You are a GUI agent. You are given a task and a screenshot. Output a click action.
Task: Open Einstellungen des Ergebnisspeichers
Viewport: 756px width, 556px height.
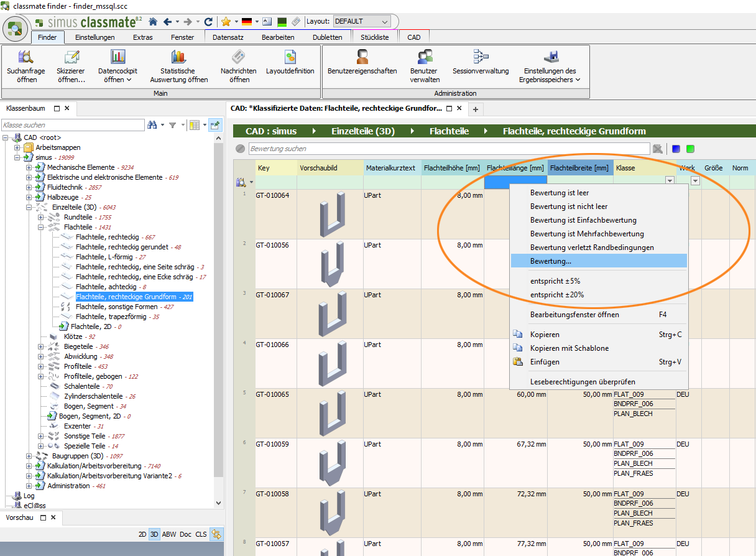(550, 67)
